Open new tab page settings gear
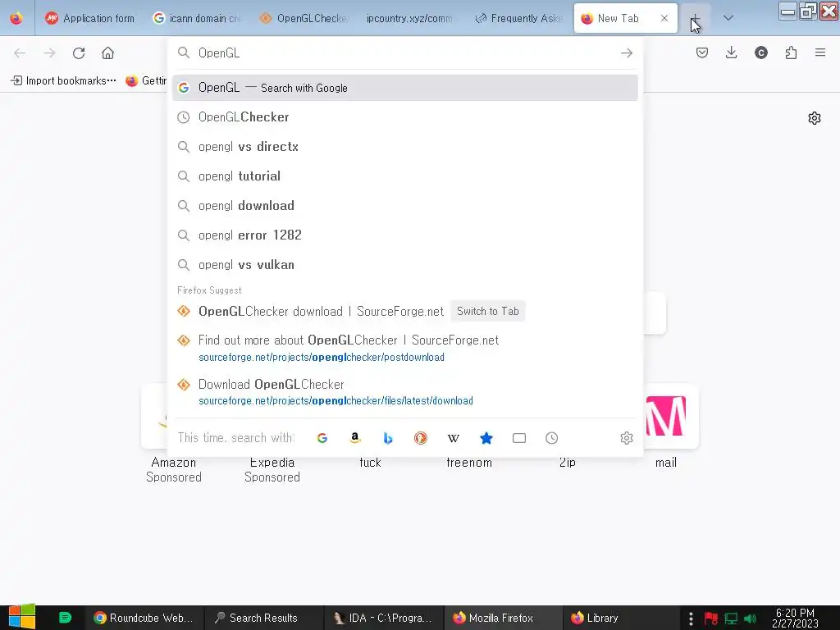 point(815,118)
